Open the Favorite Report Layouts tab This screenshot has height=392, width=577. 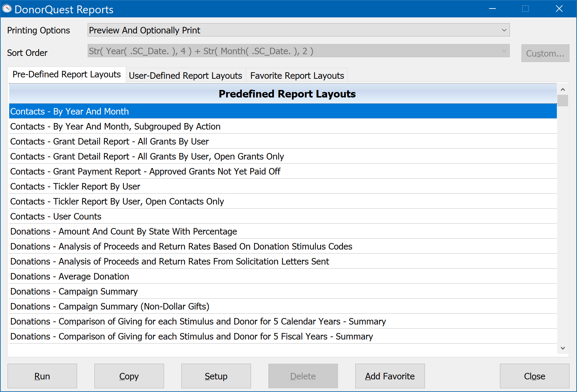297,75
